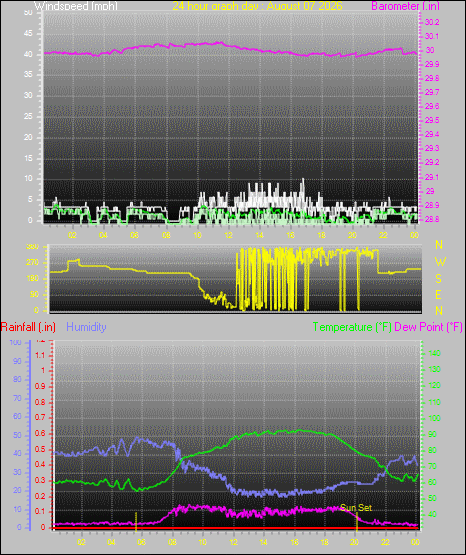Click the 0.3 value on the rainfall axis
The image size is (466, 555).
[x=40, y=480]
